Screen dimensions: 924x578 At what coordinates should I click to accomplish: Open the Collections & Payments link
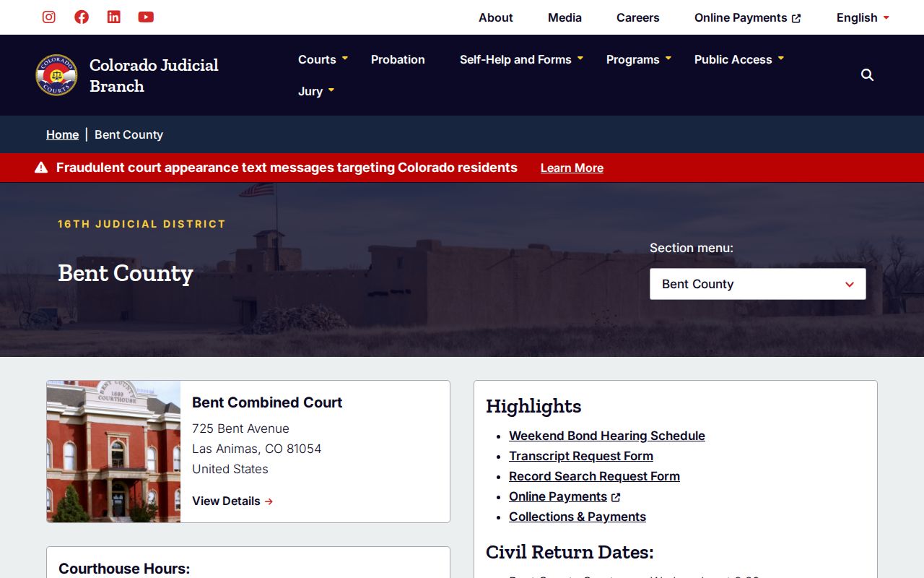coord(577,517)
